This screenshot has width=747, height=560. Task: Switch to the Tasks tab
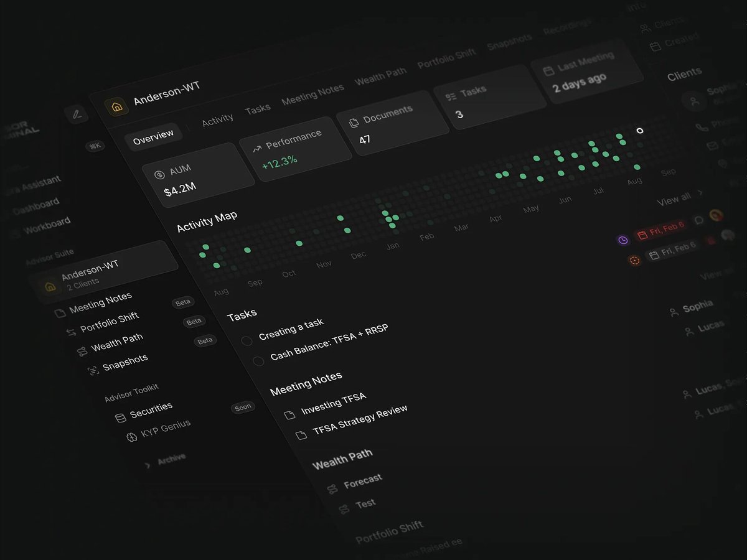pos(258,108)
